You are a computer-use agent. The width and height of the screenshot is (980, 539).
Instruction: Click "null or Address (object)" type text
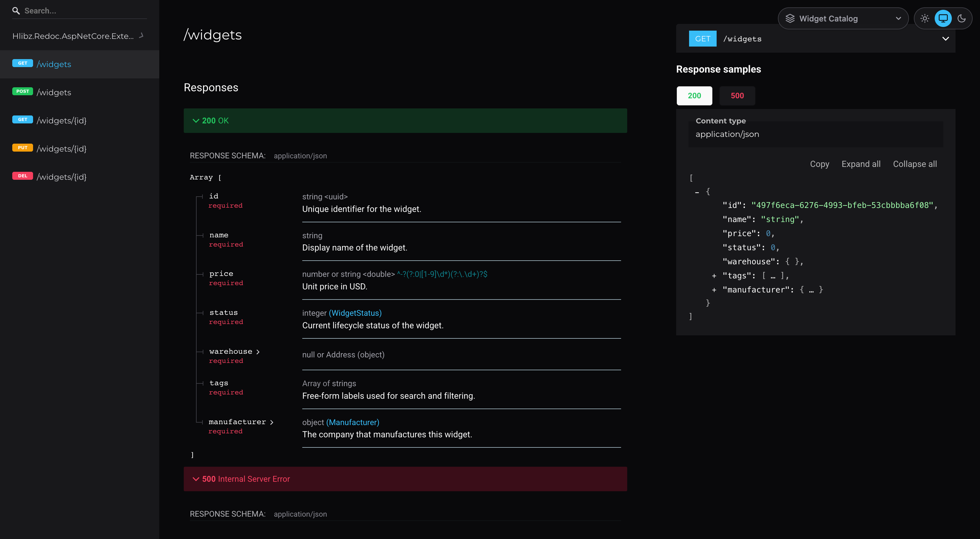tap(343, 355)
